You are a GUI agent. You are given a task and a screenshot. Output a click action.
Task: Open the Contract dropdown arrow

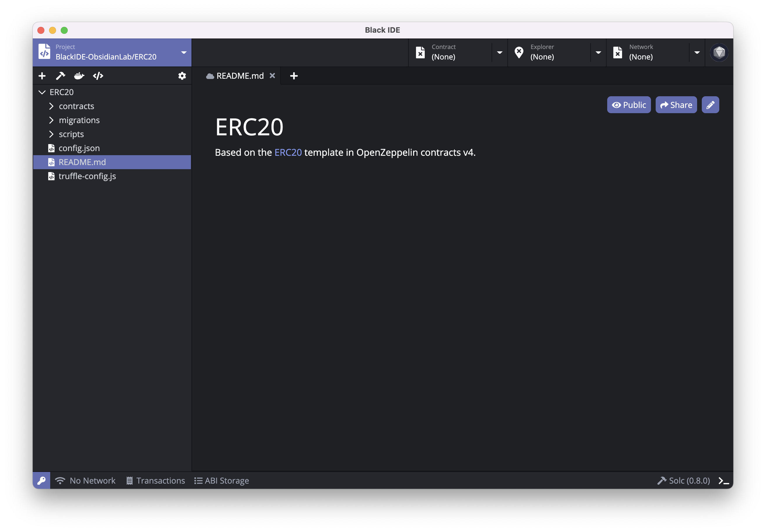coord(499,53)
